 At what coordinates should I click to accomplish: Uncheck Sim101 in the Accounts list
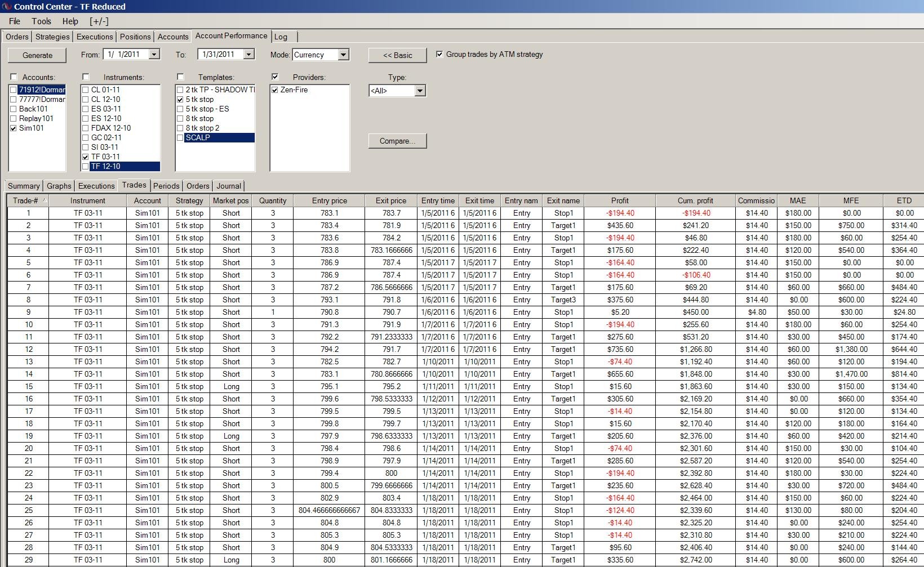[14, 128]
